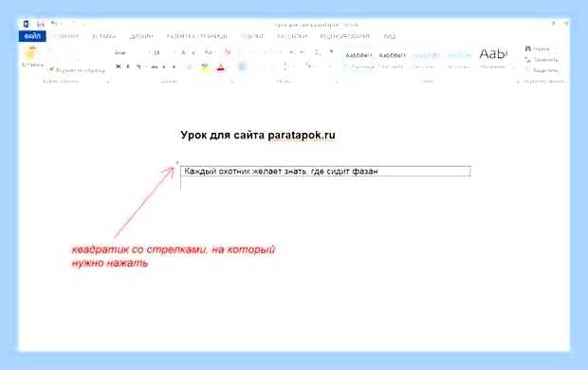Open the blue Файл tab
The height and width of the screenshot is (370, 588).
(32, 36)
